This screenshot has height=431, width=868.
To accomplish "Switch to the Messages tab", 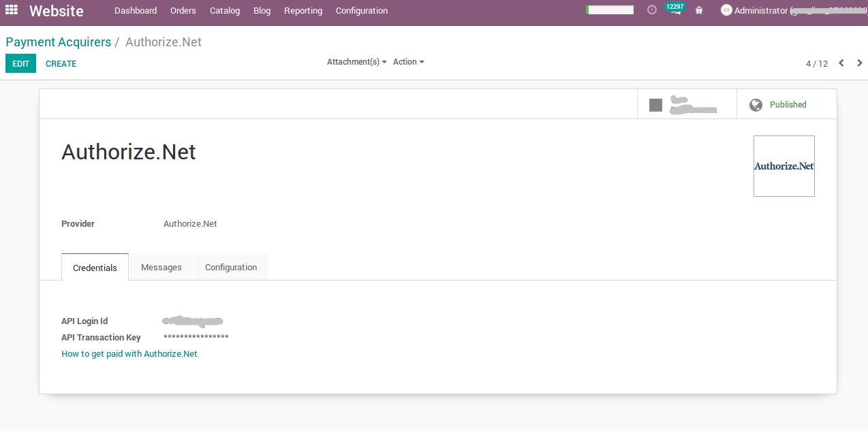I will pos(161,267).
